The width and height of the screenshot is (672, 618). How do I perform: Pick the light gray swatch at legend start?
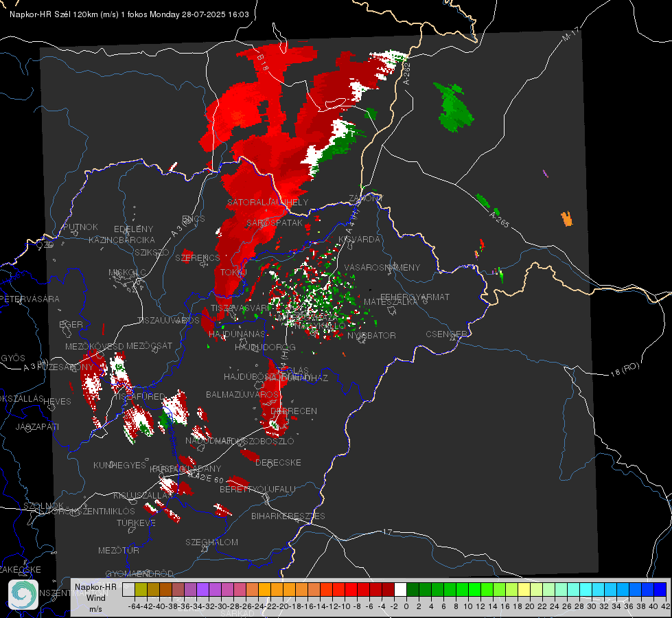point(128,589)
